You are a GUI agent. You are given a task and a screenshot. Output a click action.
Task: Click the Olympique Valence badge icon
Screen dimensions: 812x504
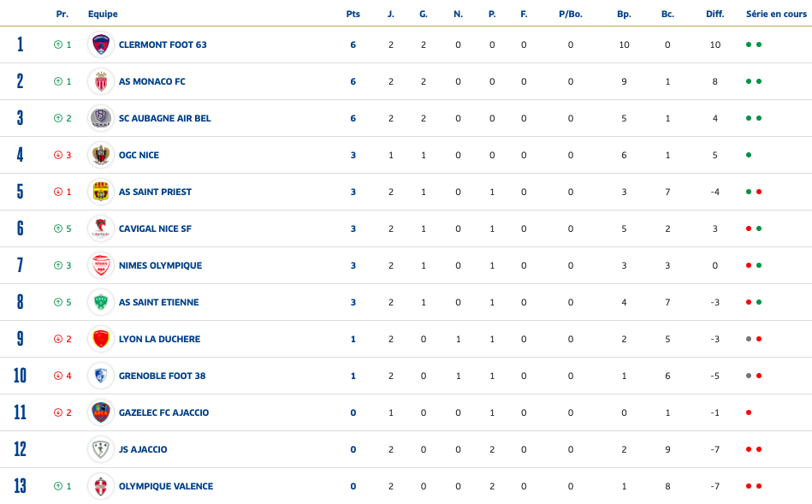[x=101, y=486]
